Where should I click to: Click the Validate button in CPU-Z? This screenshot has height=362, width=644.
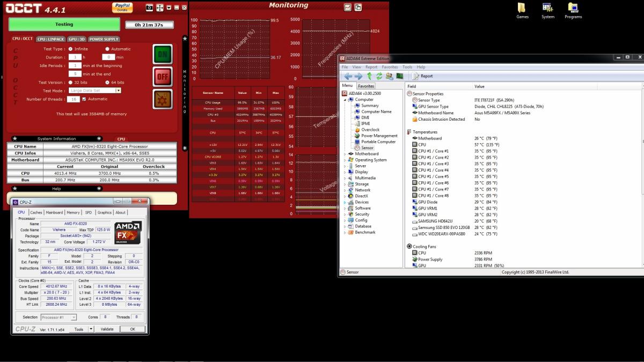click(x=107, y=329)
